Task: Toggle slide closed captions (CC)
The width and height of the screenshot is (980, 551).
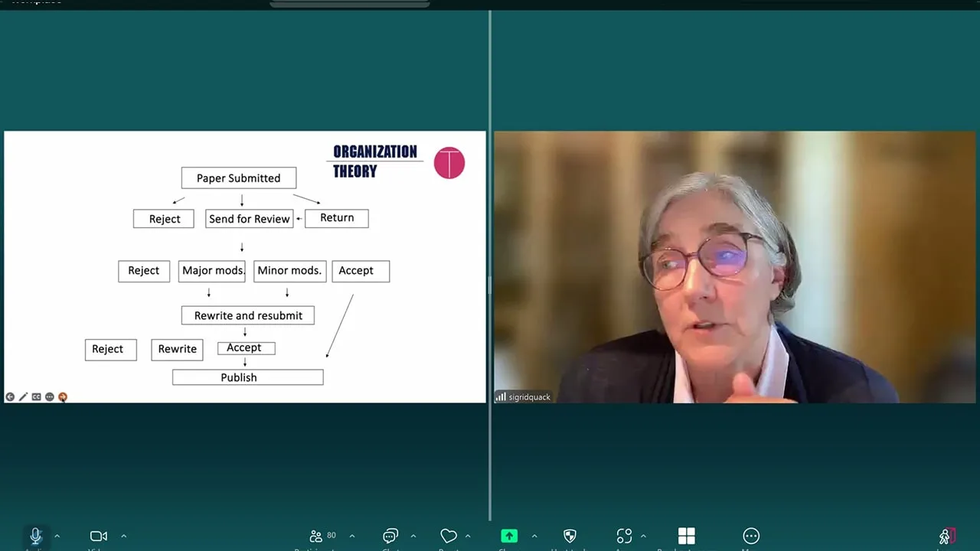Action: pos(36,397)
